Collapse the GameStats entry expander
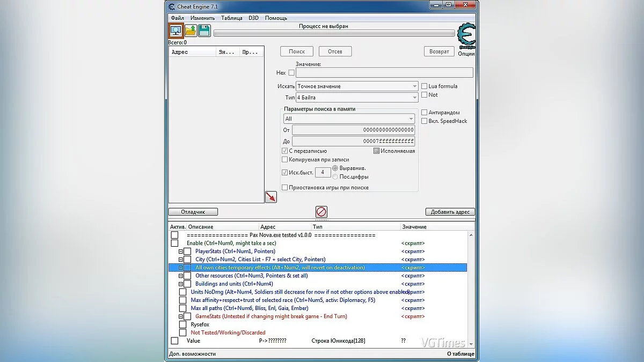The width and height of the screenshot is (644, 362). 181,316
